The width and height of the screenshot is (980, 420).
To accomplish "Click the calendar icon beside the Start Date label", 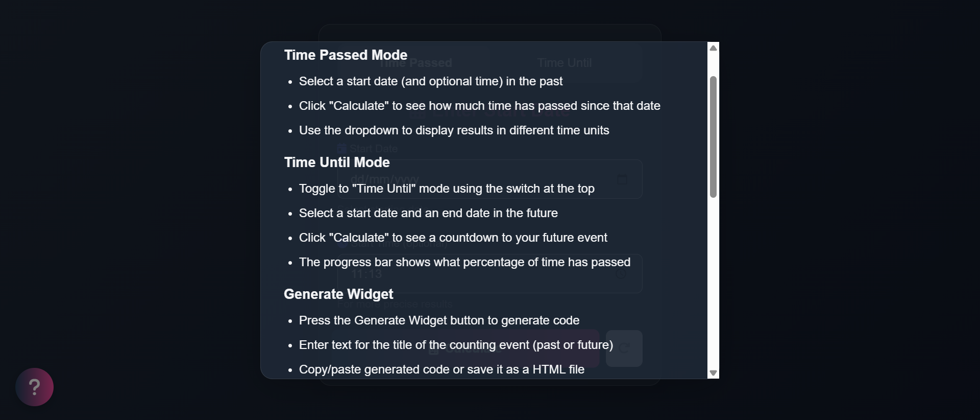I will coord(341,148).
